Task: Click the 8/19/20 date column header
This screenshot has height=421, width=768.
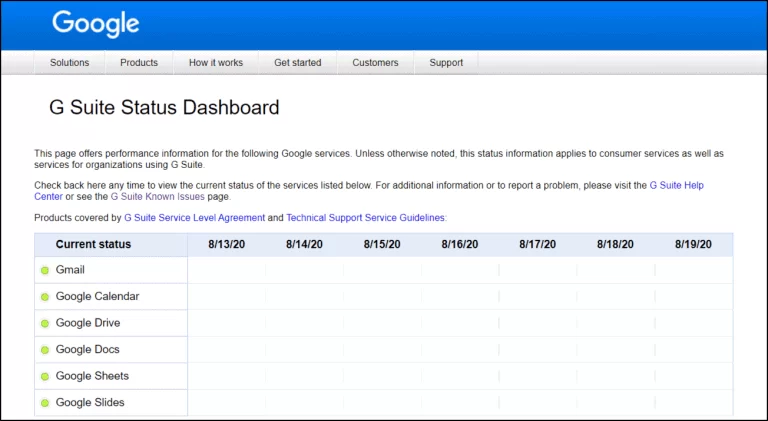Action: [x=694, y=244]
